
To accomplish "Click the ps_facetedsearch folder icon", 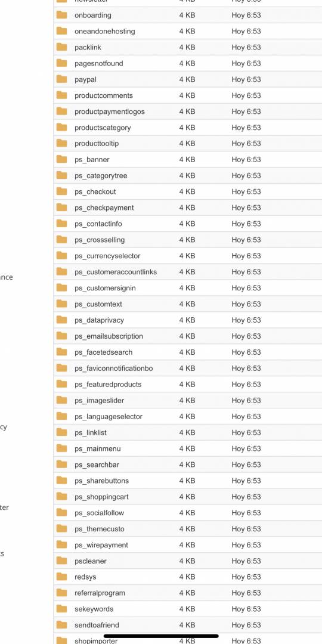I will coord(61,352).
